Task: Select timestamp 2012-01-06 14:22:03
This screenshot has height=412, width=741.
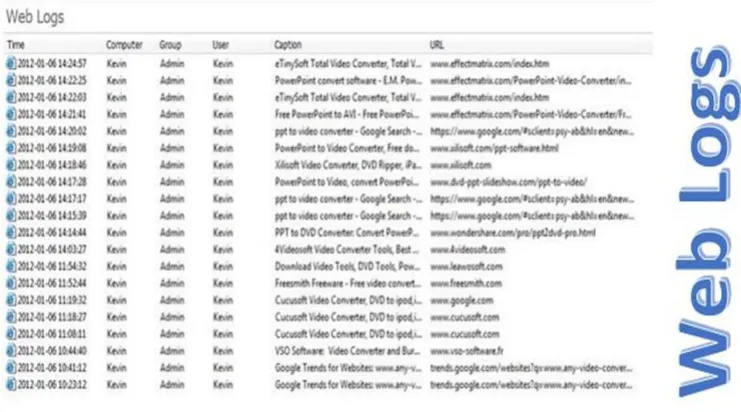Action: tap(52, 97)
